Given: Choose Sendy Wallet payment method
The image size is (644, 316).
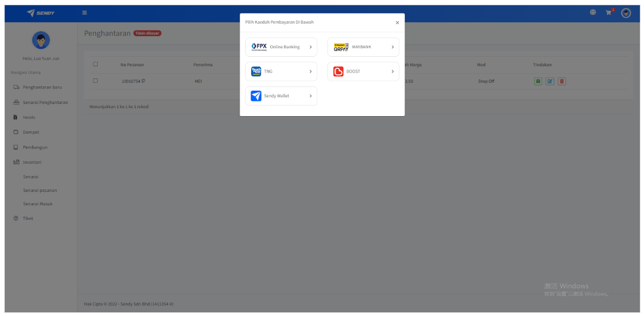Looking at the screenshot, I should pyautogui.click(x=281, y=96).
